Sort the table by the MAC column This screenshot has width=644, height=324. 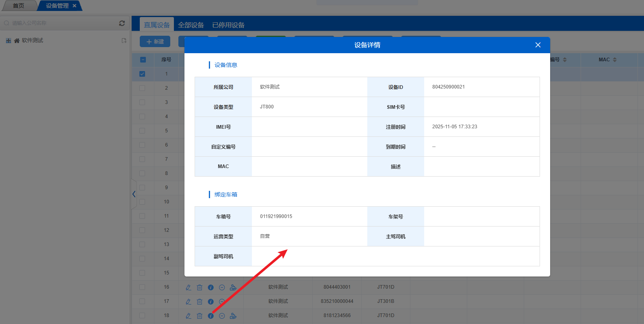tap(614, 60)
